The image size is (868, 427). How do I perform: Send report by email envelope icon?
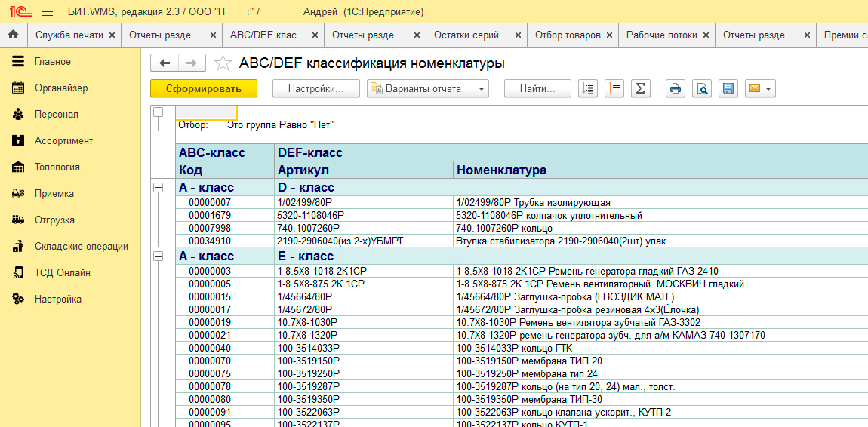click(760, 88)
